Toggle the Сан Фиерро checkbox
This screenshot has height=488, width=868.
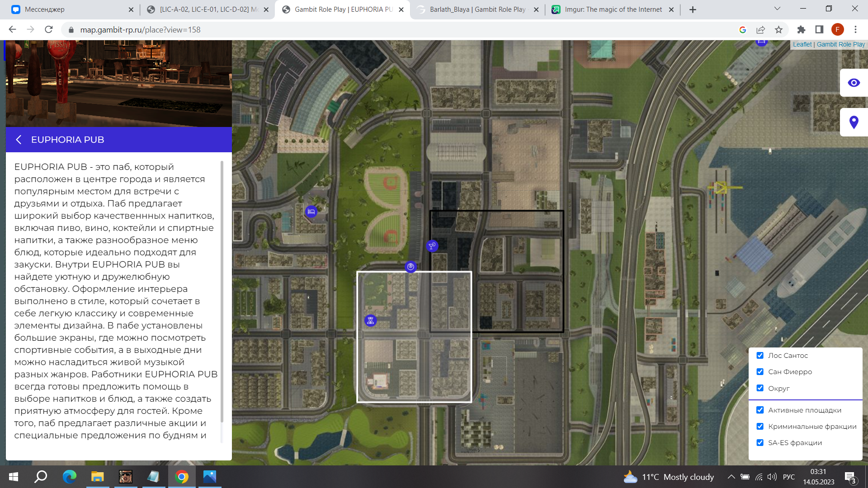coord(760,372)
